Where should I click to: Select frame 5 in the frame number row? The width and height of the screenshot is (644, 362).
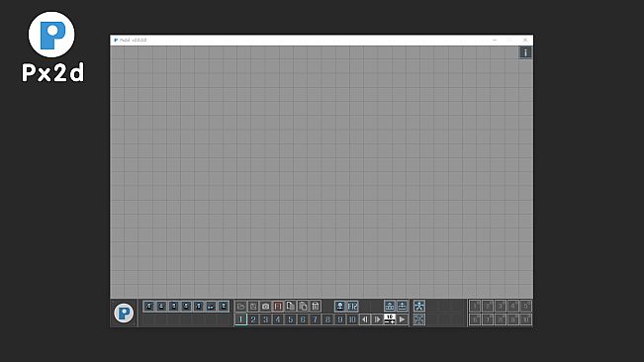291,319
